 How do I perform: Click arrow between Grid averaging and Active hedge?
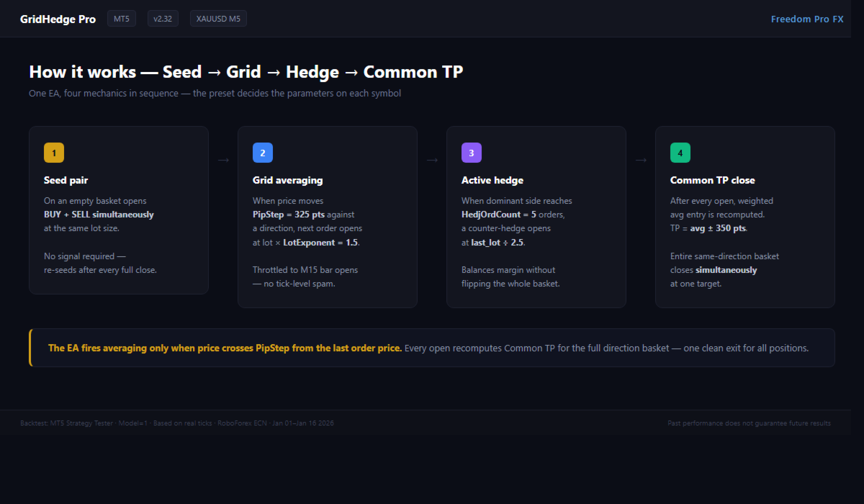click(432, 160)
